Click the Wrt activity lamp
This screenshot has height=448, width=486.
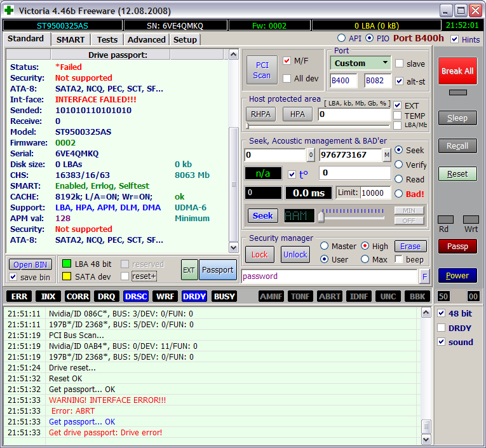(x=471, y=219)
